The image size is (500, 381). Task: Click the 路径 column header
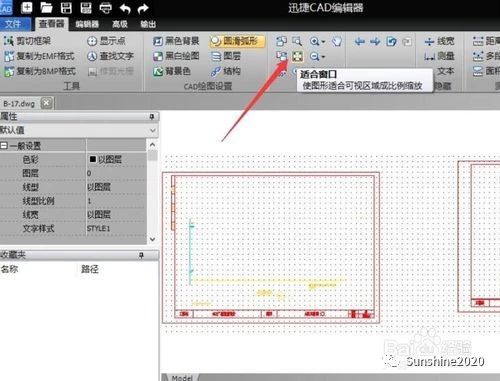90,269
